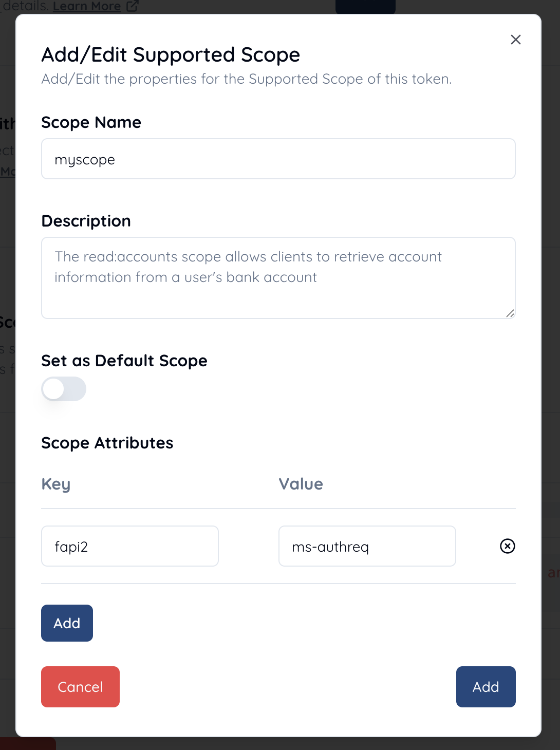Click the Scope Name label
Image resolution: width=560 pixels, height=750 pixels.
[91, 122]
